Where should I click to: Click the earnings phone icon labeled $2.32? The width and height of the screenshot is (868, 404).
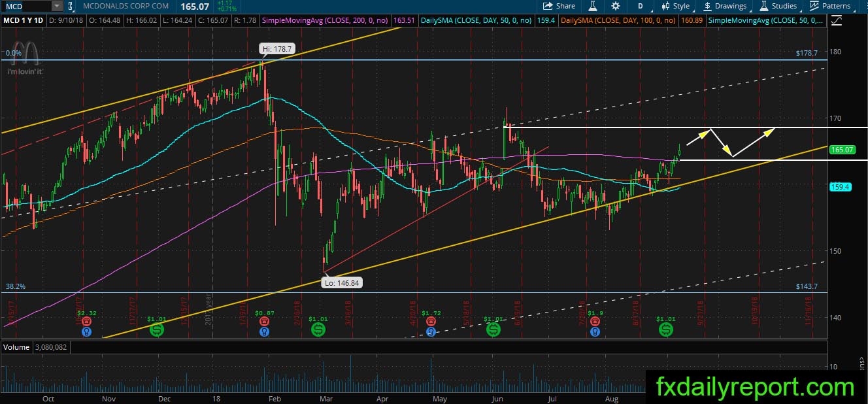pyautogui.click(x=87, y=322)
